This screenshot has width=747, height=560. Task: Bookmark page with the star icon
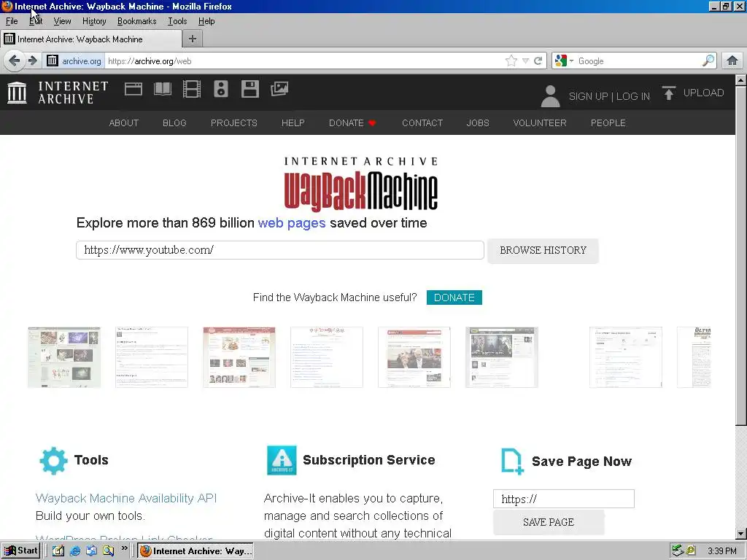point(511,61)
